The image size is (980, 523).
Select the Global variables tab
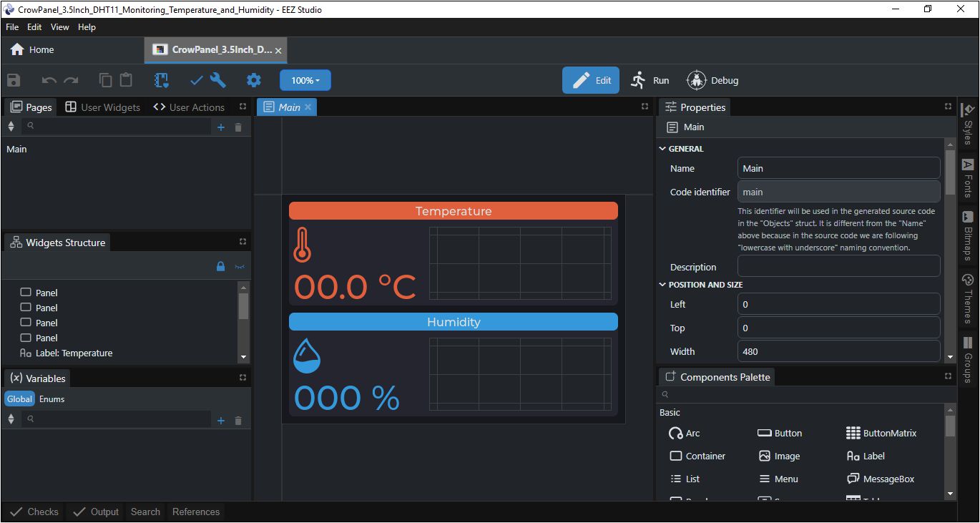click(x=20, y=399)
